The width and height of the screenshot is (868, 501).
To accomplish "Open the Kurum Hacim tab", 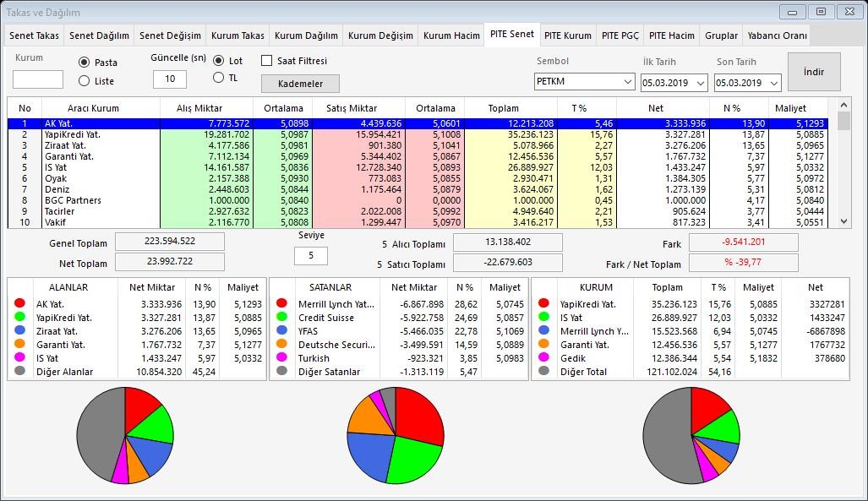I will (x=451, y=35).
